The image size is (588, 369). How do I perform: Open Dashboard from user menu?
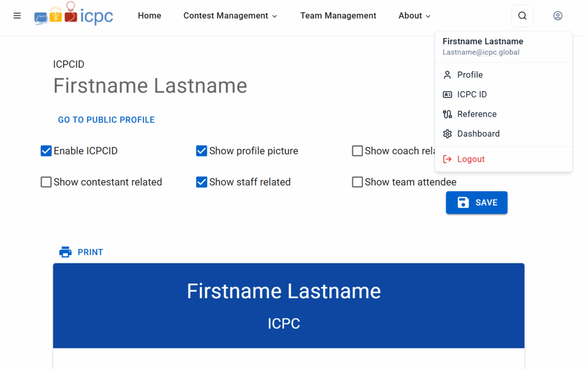pyautogui.click(x=503, y=134)
